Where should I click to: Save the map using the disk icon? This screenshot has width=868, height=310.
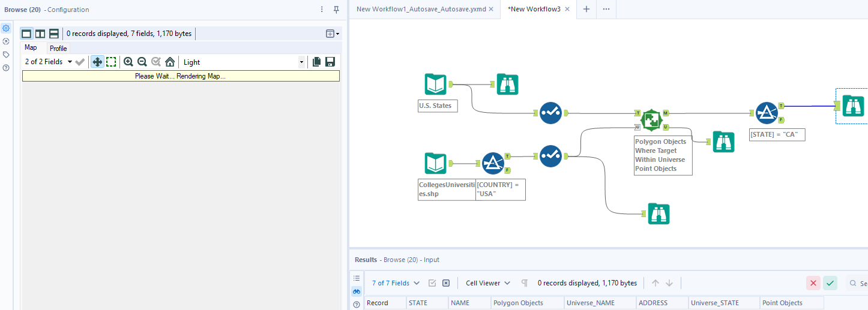click(x=330, y=62)
